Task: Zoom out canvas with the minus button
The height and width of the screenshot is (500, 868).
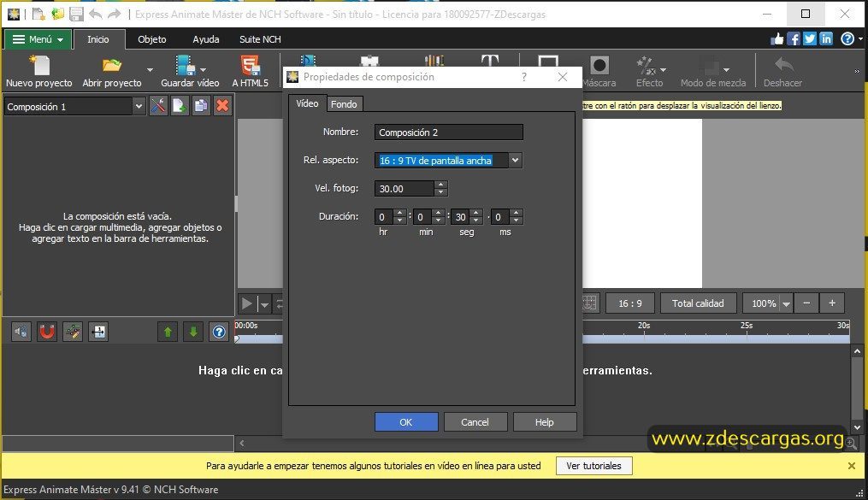Action: [x=806, y=303]
